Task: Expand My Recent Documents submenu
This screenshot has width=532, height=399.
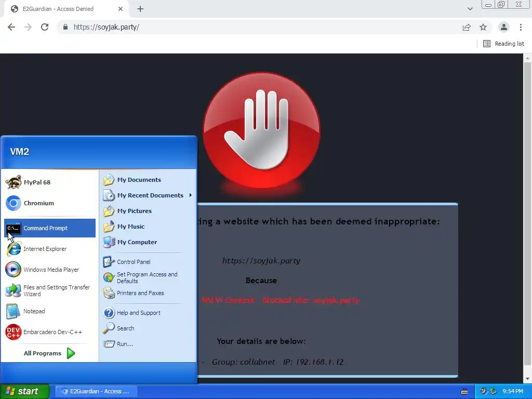Action: (x=148, y=195)
